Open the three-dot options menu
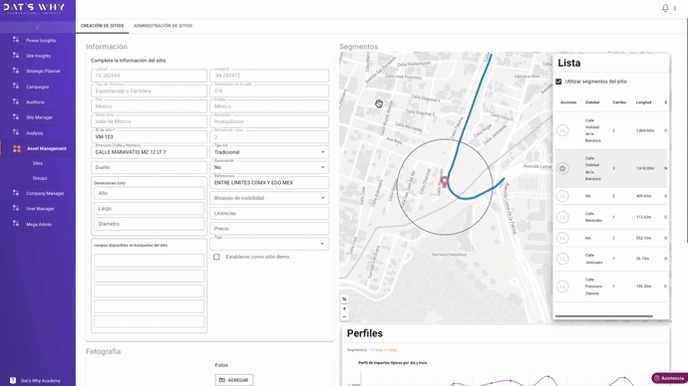This screenshot has width=688, height=386. (675, 8)
